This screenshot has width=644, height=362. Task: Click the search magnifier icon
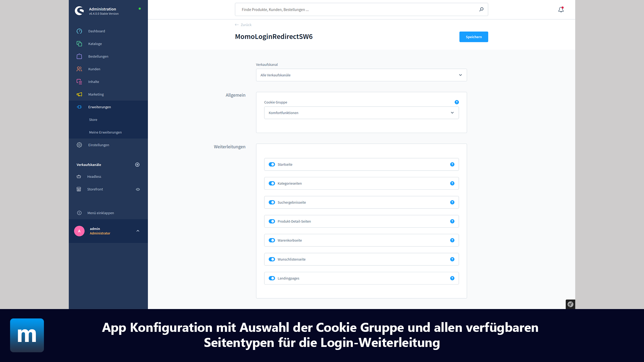481,9
